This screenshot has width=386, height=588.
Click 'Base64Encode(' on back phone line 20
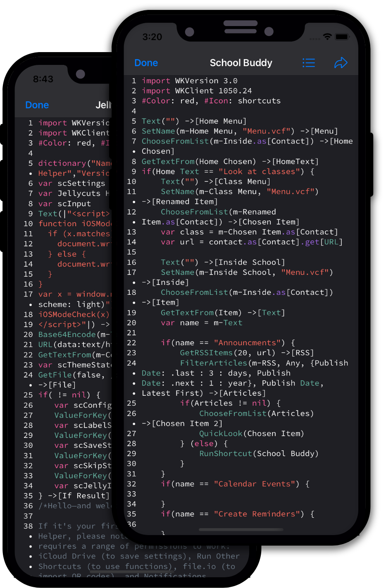pos(69,335)
